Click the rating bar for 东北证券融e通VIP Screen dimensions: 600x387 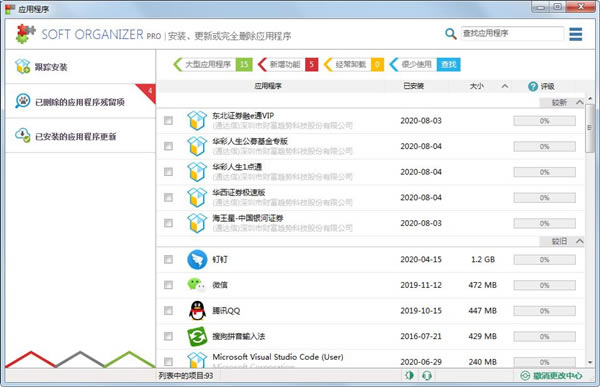[545, 121]
